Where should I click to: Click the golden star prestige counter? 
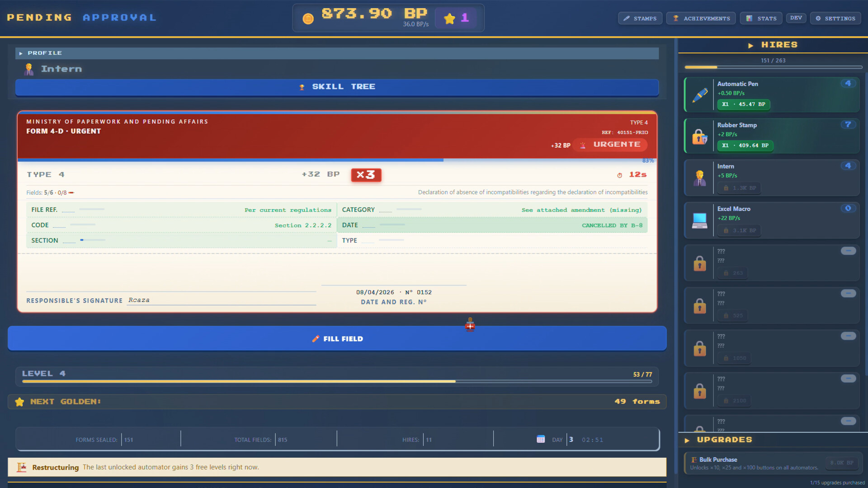(456, 19)
